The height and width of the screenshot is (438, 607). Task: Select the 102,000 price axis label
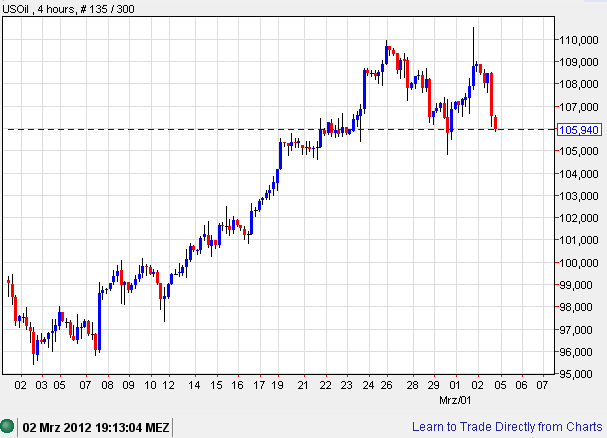(579, 218)
